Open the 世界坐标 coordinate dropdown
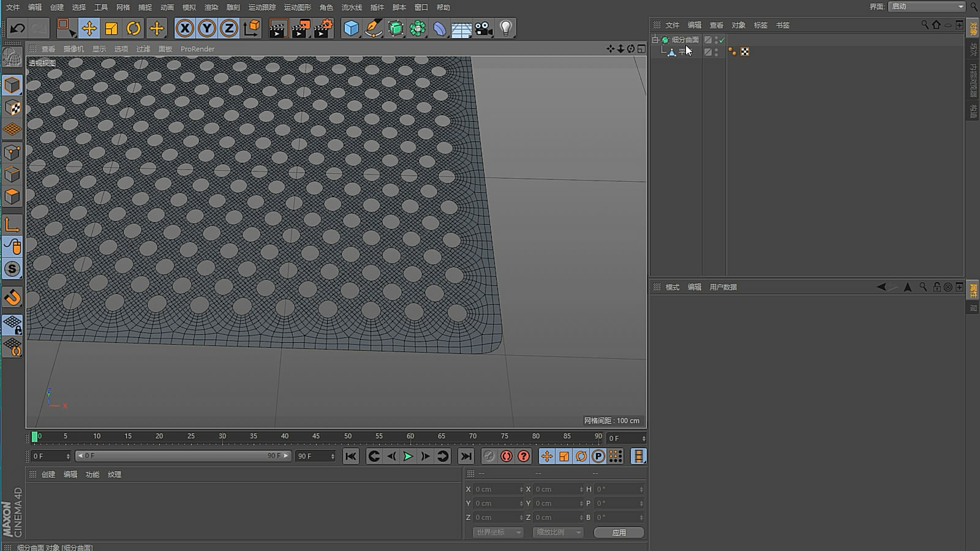 pyautogui.click(x=499, y=533)
